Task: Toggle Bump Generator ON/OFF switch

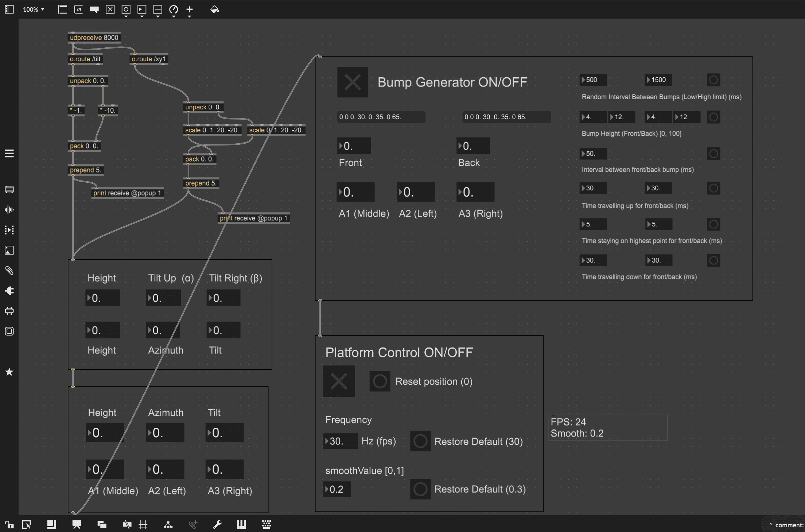Action: [x=352, y=82]
